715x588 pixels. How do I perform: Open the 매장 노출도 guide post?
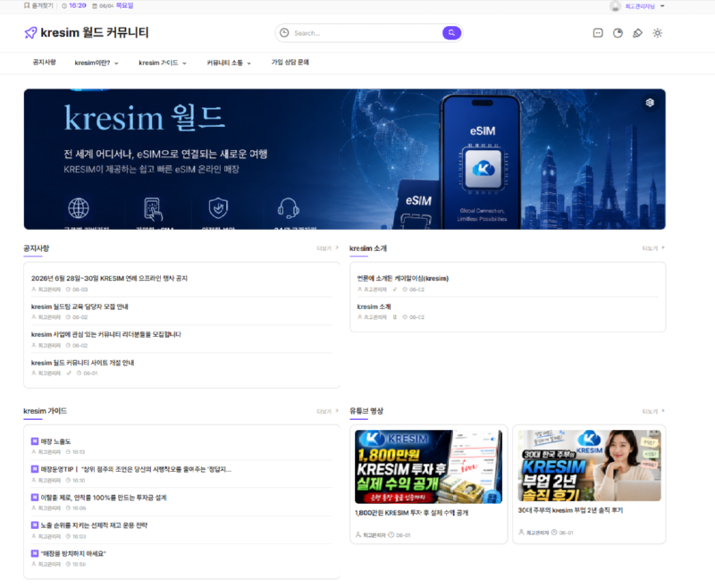coord(55,441)
